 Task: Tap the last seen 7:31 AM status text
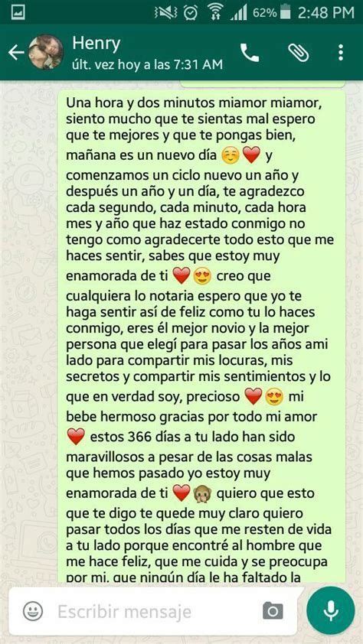pyautogui.click(x=148, y=64)
